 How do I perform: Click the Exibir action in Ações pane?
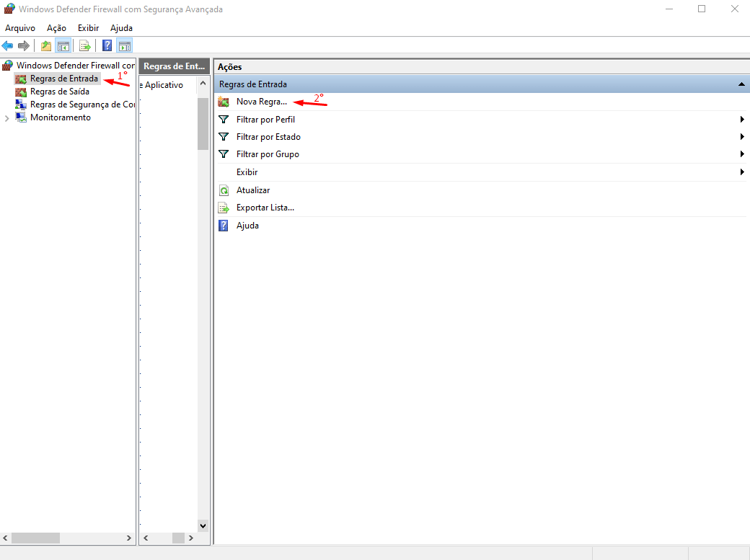click(247, 172)
